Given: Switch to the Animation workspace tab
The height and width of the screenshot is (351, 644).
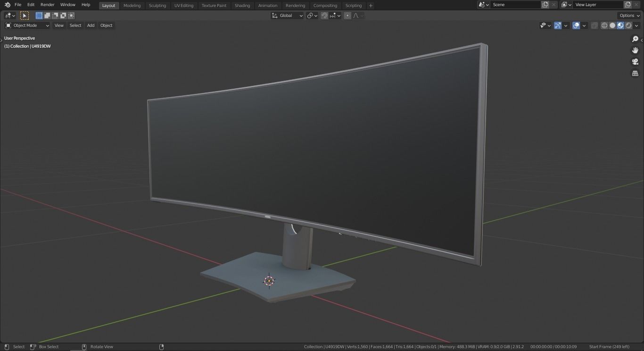Looking at the screenshot, I should [268, 6].
